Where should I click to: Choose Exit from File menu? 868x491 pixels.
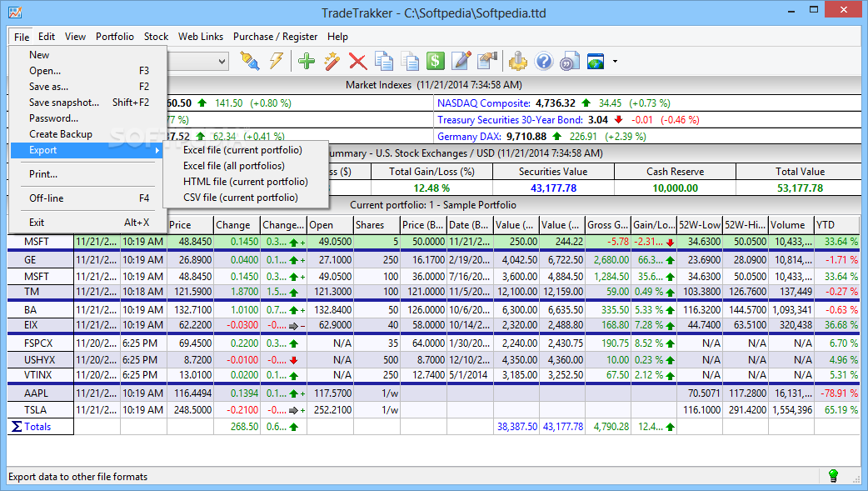click(x=88, y=223)
